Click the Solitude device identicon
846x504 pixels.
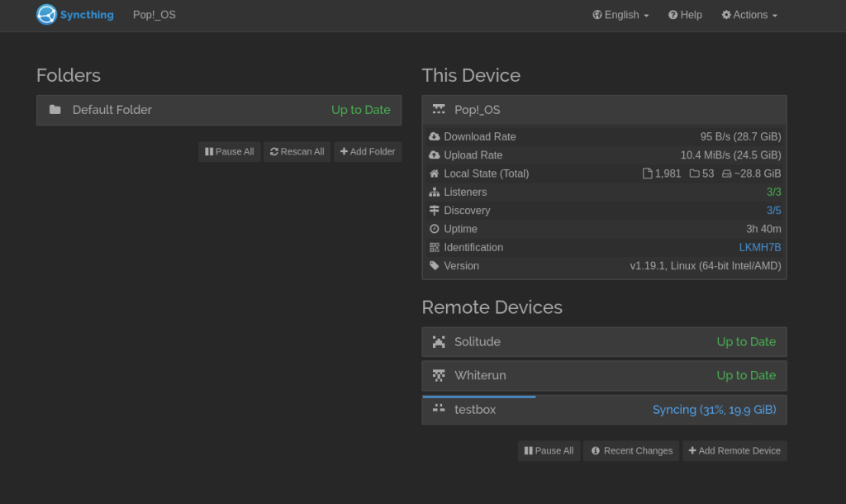pos(439,342)
